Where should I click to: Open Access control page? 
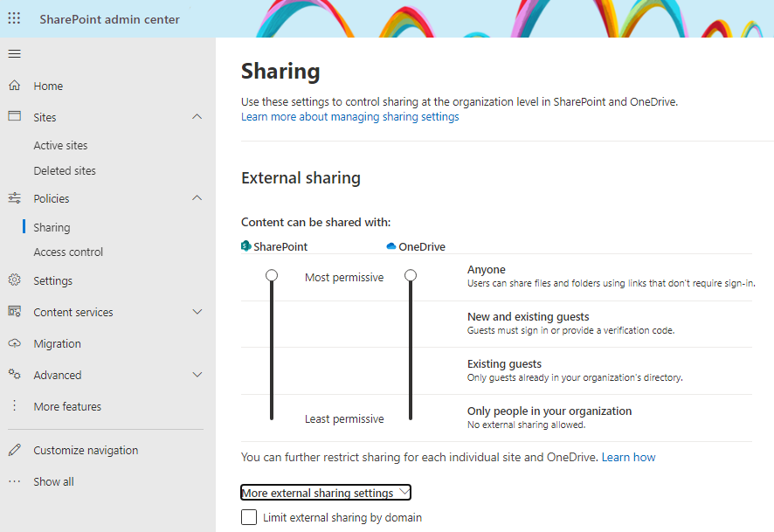tap(68, 252)
